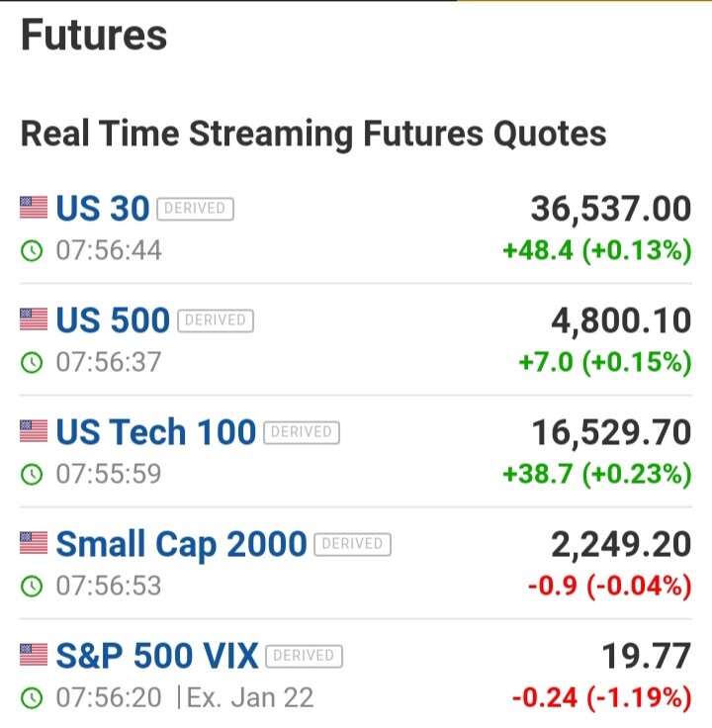Click the Real Time Streaming Futures Quotes heading
This screenshot has width=712, height=728.
[x=313, y=135]
